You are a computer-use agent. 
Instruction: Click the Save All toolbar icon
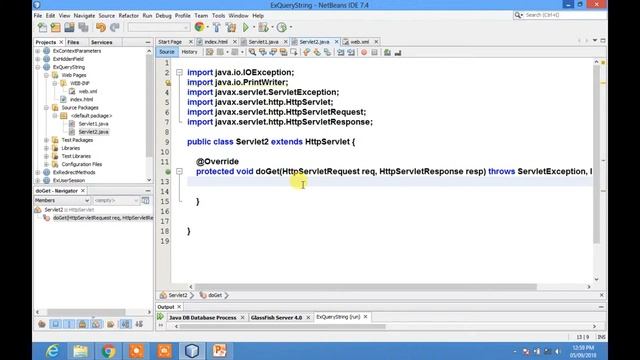click(x=83, y=27)
